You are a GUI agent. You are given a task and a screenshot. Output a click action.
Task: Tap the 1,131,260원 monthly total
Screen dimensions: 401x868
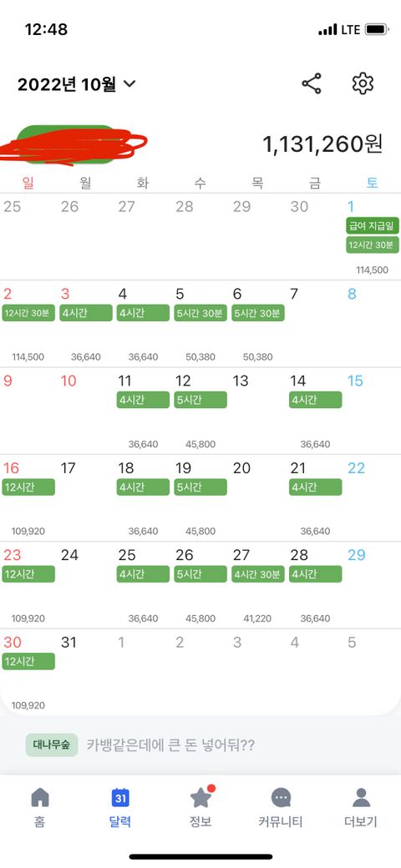(322, 144)
